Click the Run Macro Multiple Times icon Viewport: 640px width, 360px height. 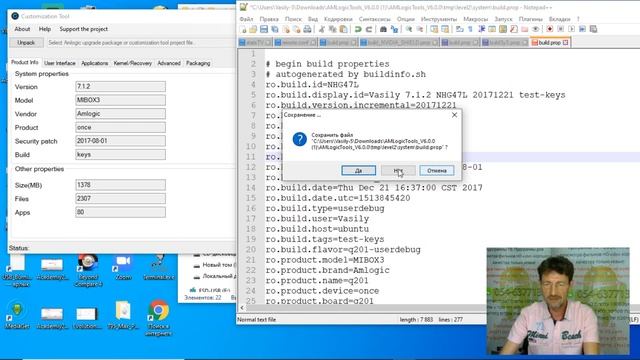(582, 29)
